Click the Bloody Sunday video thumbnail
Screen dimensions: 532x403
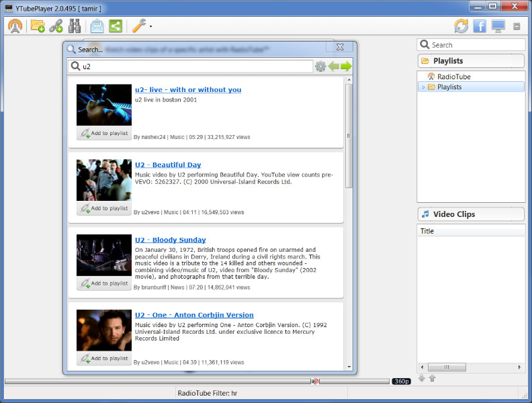pos(104,255)
